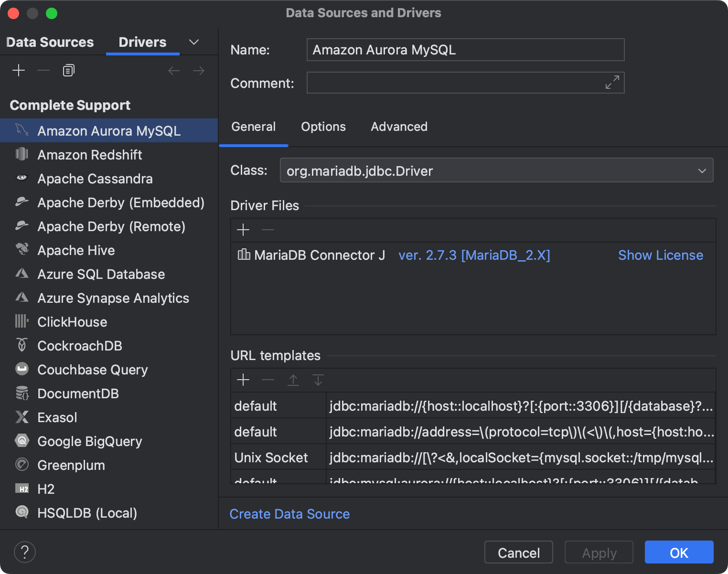Click the remove driver file minus icon
The height and width of the screenshot is (574, 728).
(x=268, y=230)
